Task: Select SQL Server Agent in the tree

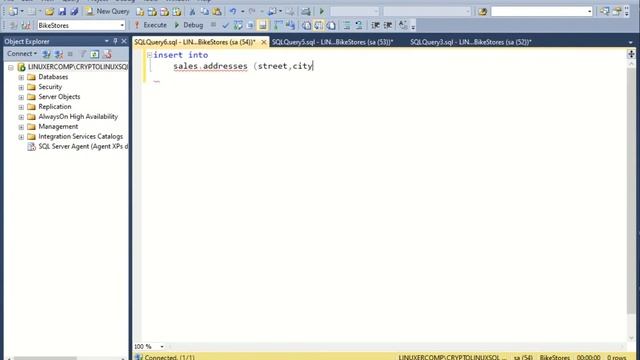Action: coord(83,146)
